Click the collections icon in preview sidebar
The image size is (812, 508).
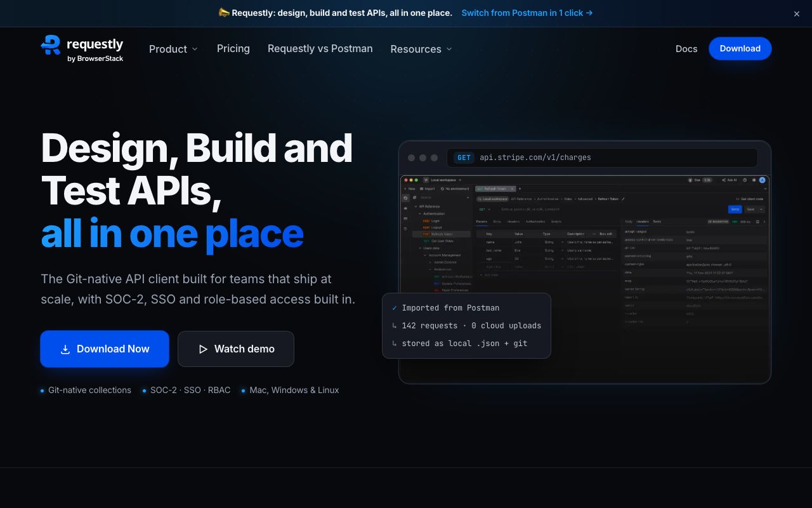coord(405,198)
